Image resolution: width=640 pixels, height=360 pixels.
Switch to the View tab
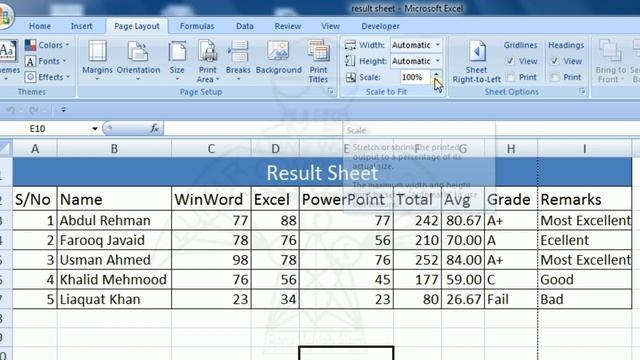click(x=330, y=26)
